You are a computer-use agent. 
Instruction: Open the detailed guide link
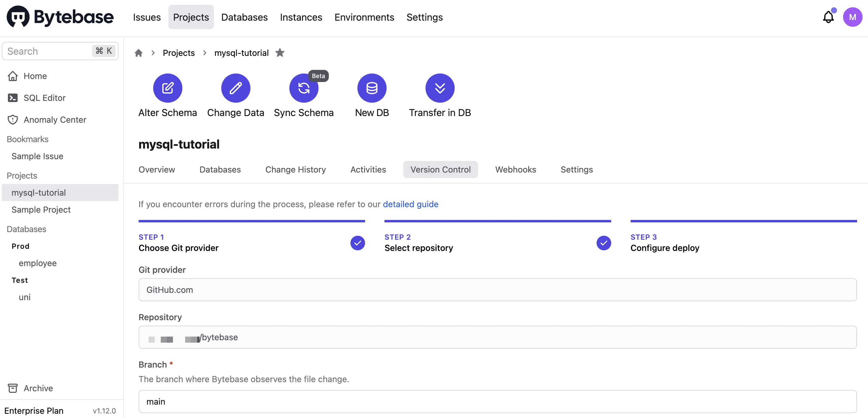(x=410, y=204)
